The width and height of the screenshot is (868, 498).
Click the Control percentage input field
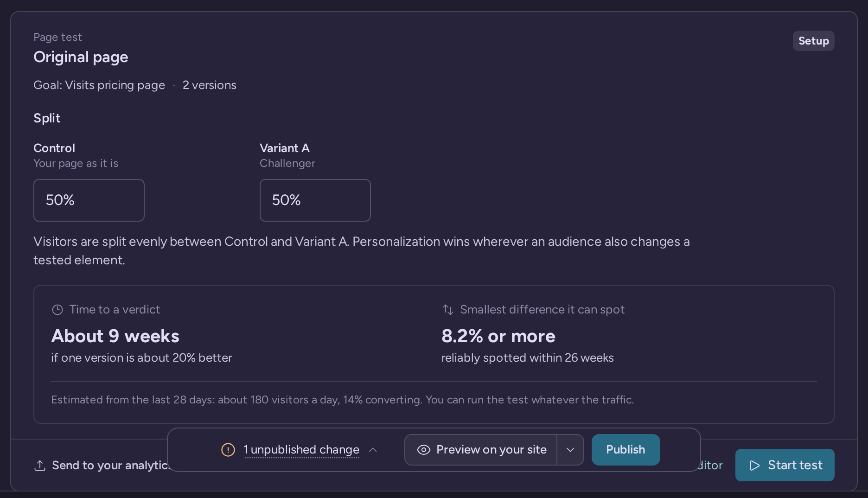point(89,200)
